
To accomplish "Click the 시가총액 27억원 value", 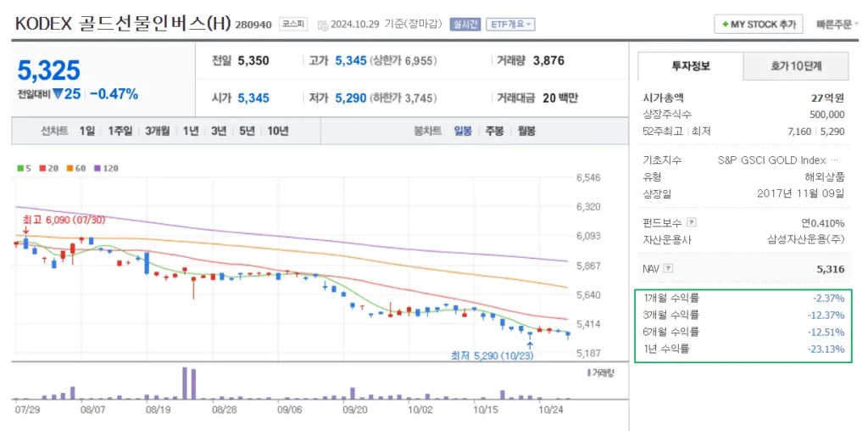I will click(x=828, y=98).
